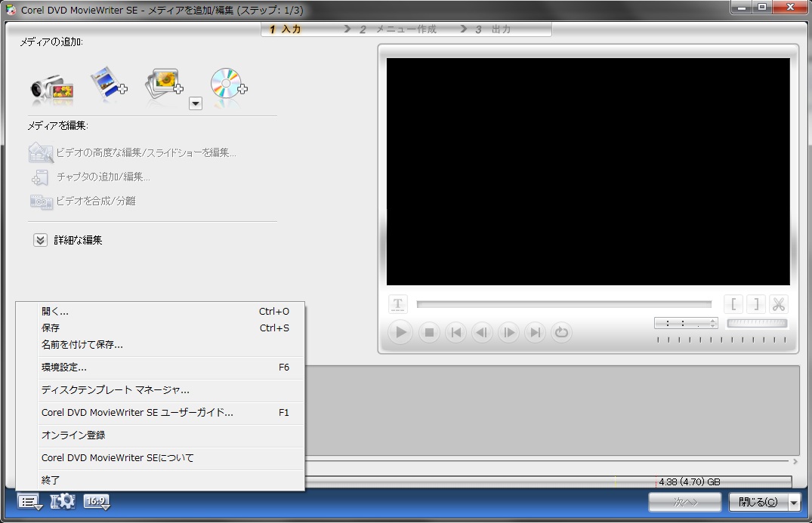Maximize the Corel DVD MovieWriter window
Image resolution: width=812 pixels, height=523 pixels.
click(762, 8)
